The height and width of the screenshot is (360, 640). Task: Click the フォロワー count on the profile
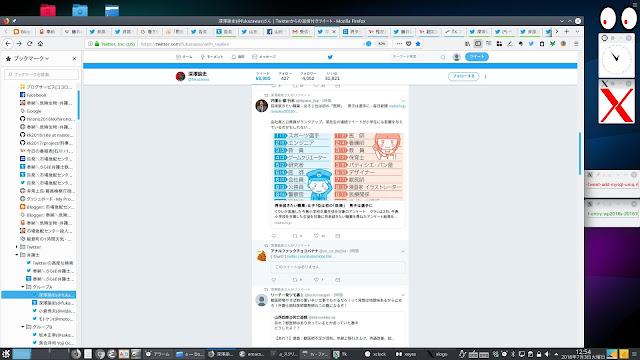[308, 76]
